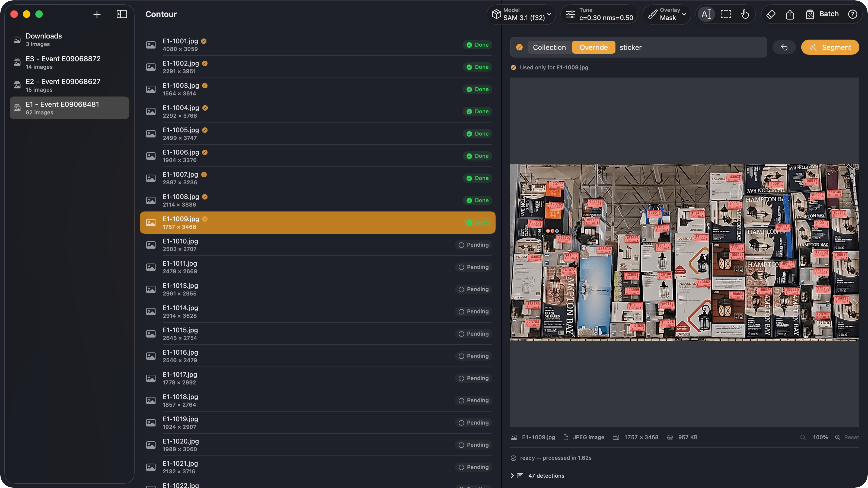Select the highlighted E1-1009.jpg row
The width and height of the screenshot is (868, 488).
click(317, 223)
